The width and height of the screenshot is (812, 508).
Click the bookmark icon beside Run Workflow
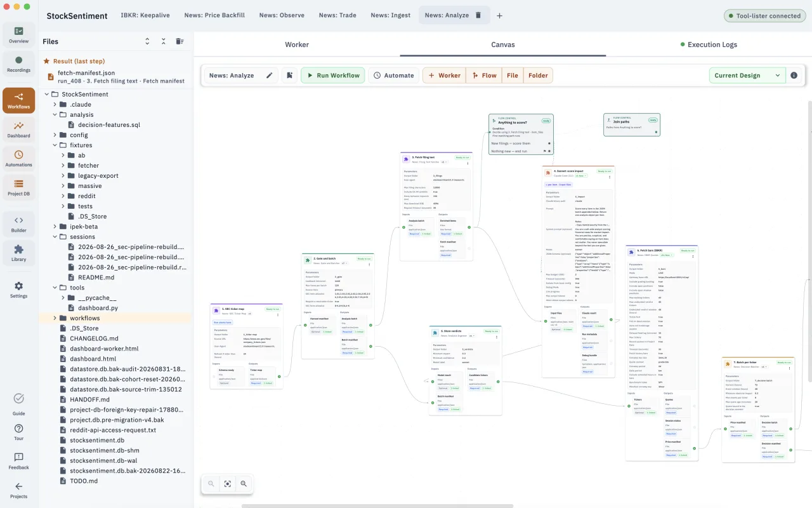289,76
